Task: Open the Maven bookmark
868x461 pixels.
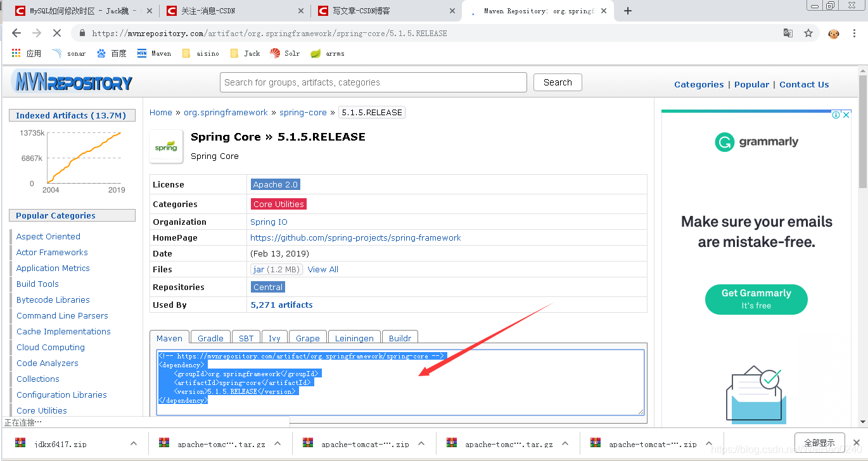Action: click(x=154, y=53)
